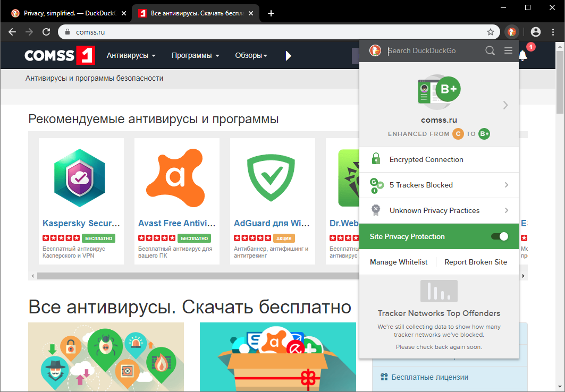Bookmark this page with the star icon
The height and width of the screenshot is (392, 565).
coord(491,32)
